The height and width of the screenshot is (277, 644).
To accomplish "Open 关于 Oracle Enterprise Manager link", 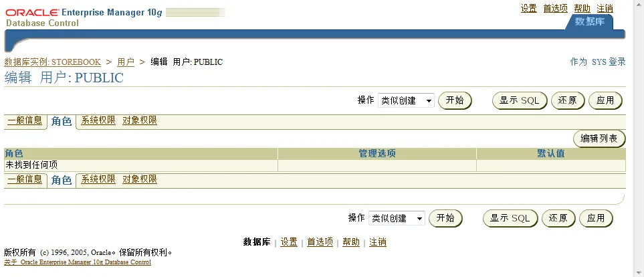I will (x=78, y=262).
